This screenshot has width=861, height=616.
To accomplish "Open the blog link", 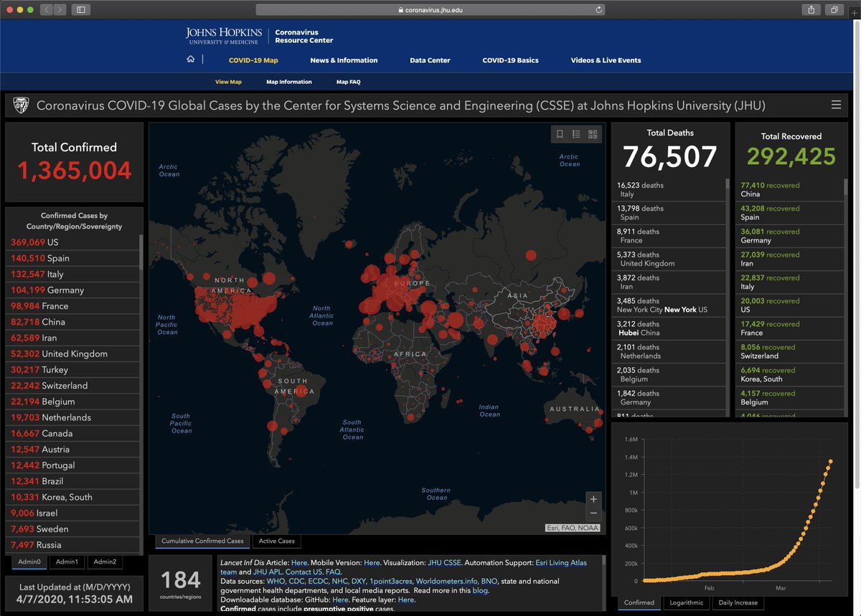I will (480, 590).
